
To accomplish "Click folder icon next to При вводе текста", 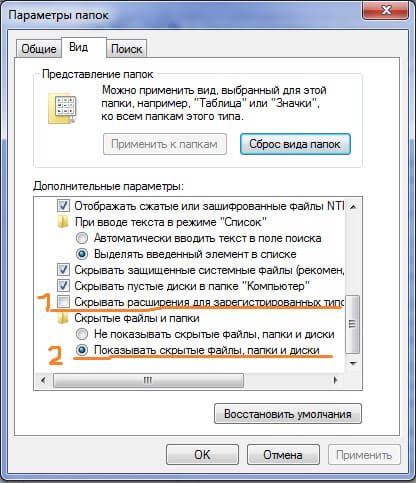I will coord(63,222).
